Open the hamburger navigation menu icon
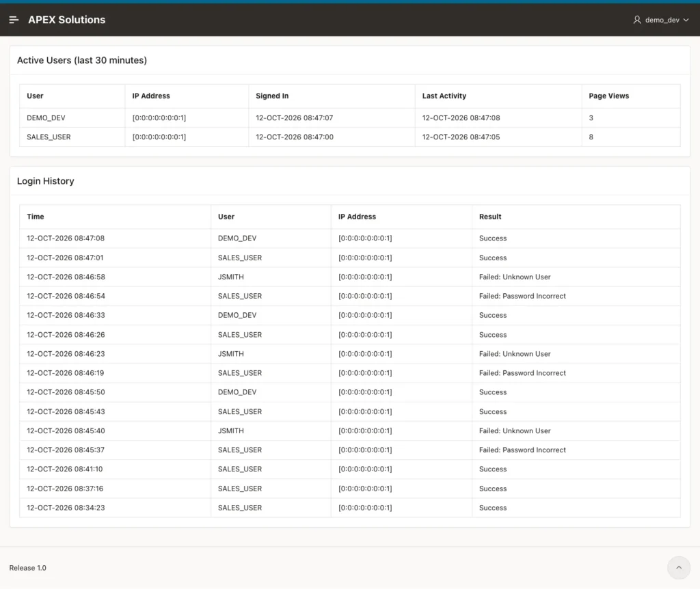This screenshot has width=700, height=589. [14, 20]
